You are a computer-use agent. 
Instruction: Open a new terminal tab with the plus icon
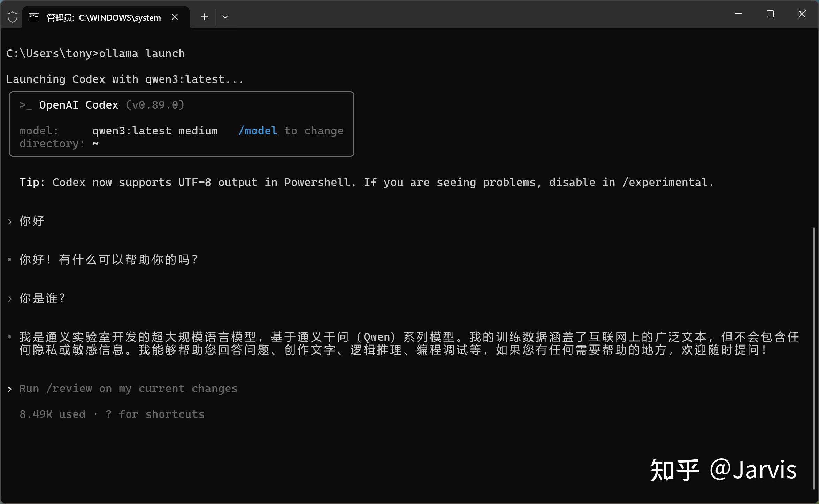(x=204, y=17)
